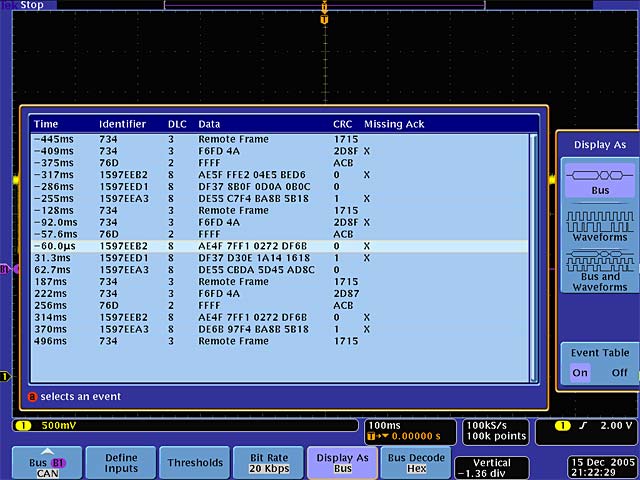Screen dimensions: 640x480
Task: Select the event row at -128ms
Action: click(280, 210)
